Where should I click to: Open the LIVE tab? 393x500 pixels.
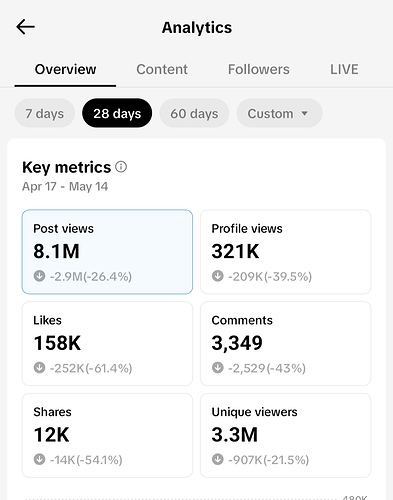coord(344,69)
